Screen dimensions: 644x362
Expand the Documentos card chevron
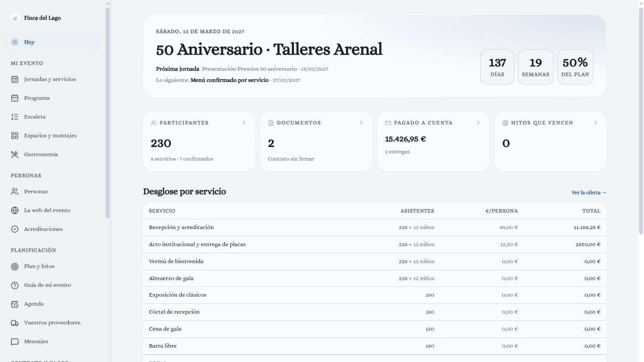coord(361,123)
